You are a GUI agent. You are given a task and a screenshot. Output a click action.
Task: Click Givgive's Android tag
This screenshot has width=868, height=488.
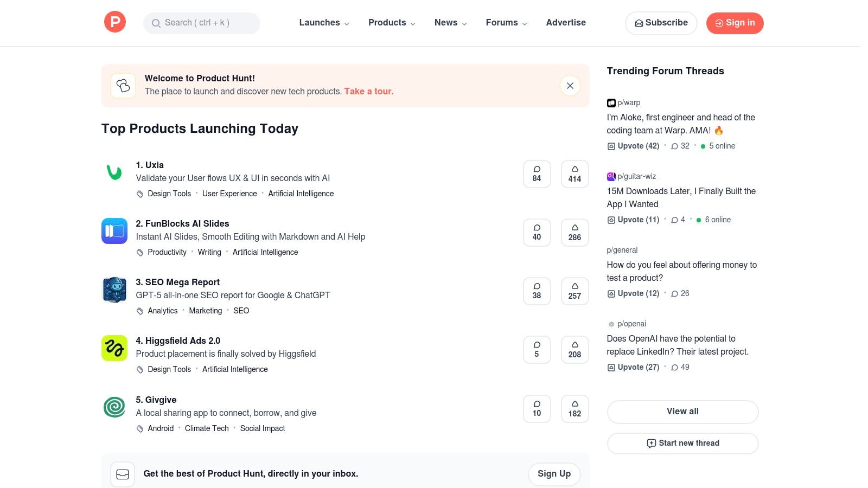(161, 428)
